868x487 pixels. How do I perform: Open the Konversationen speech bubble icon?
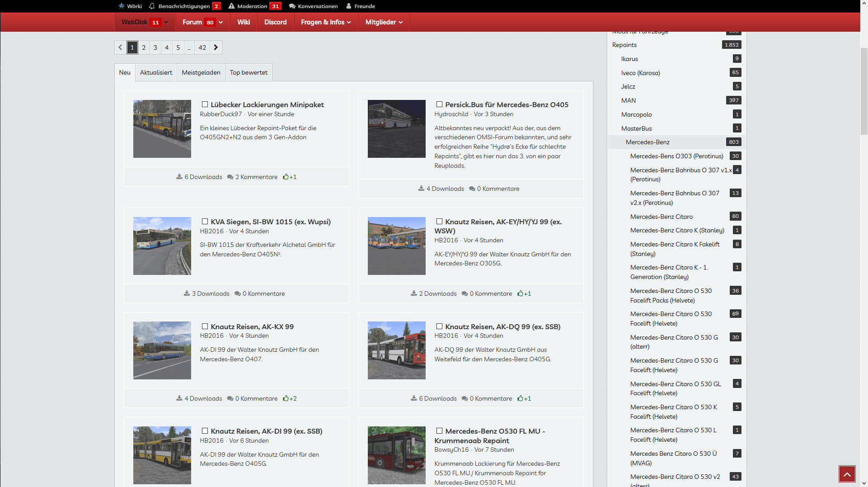pyautogui.click(x=292, y=6)
